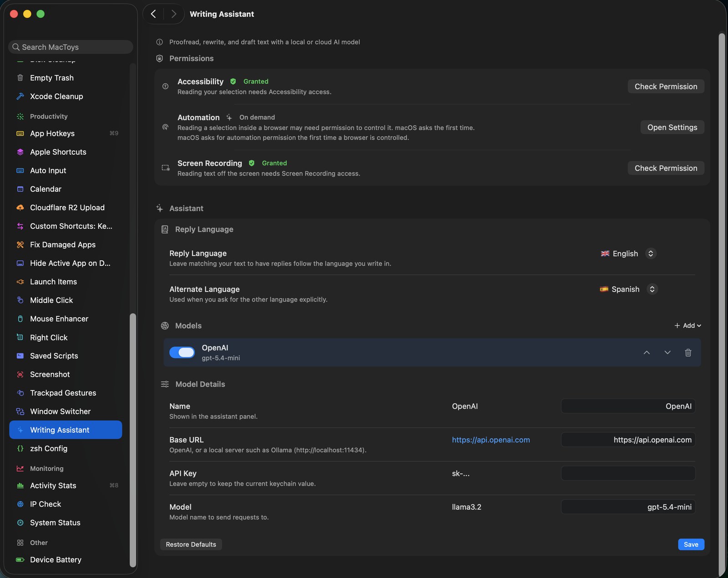728x578 pixels.
Task: Click the Trackpad Gestures icon
Action: click(x=20, y=393)
